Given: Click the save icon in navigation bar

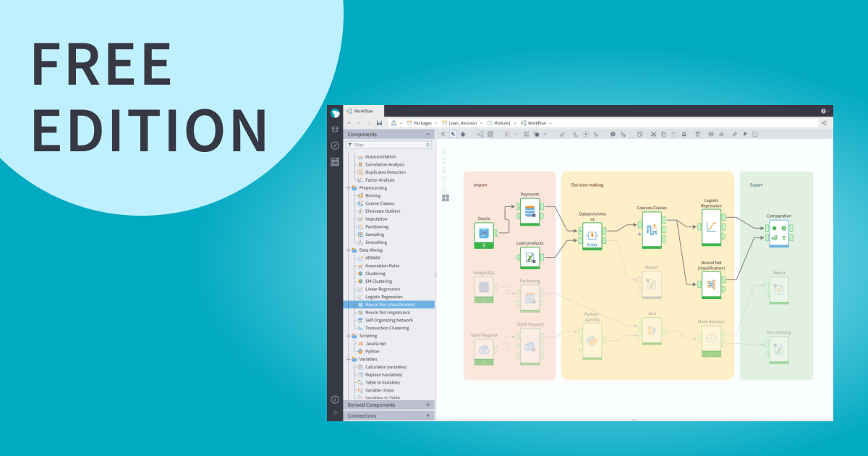Looking at the screenshot, I should point(379,123).
